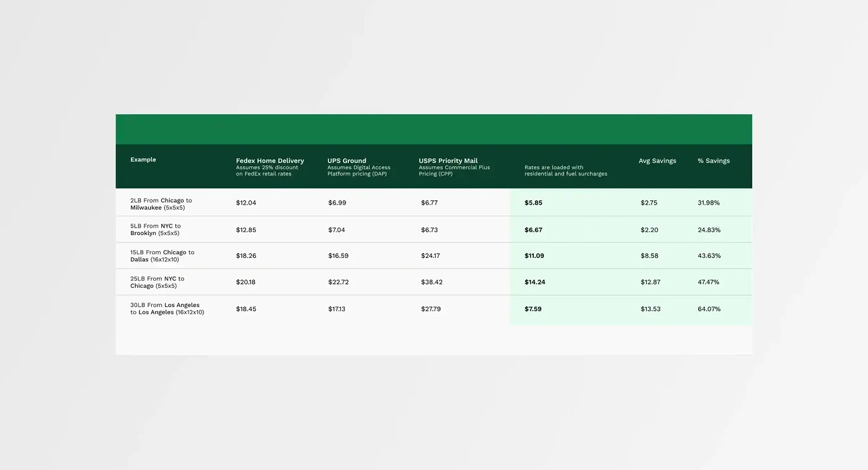Click the average savings value "$12.87"
868x470 pixels.
tap(650, 282)
